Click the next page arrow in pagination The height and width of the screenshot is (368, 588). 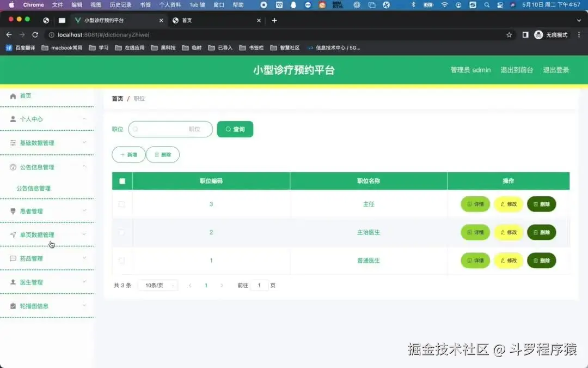click(222, 285)
